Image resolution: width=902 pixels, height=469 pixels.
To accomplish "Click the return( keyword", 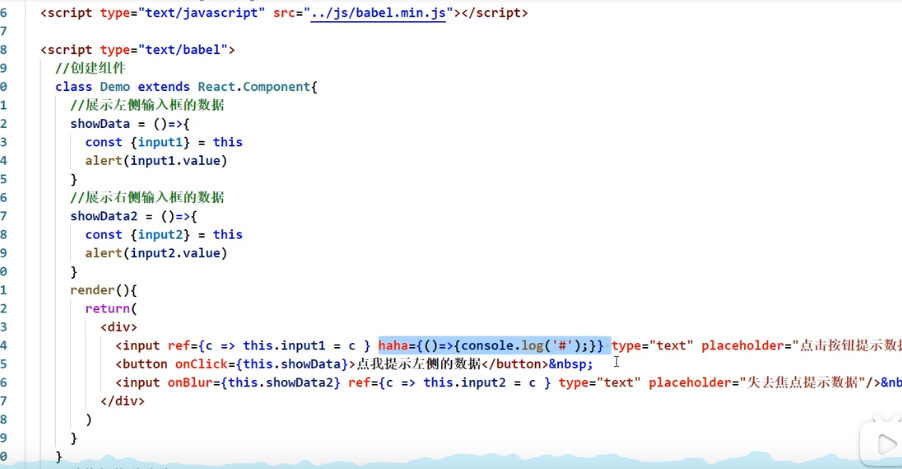I will [x=111, y=308].
